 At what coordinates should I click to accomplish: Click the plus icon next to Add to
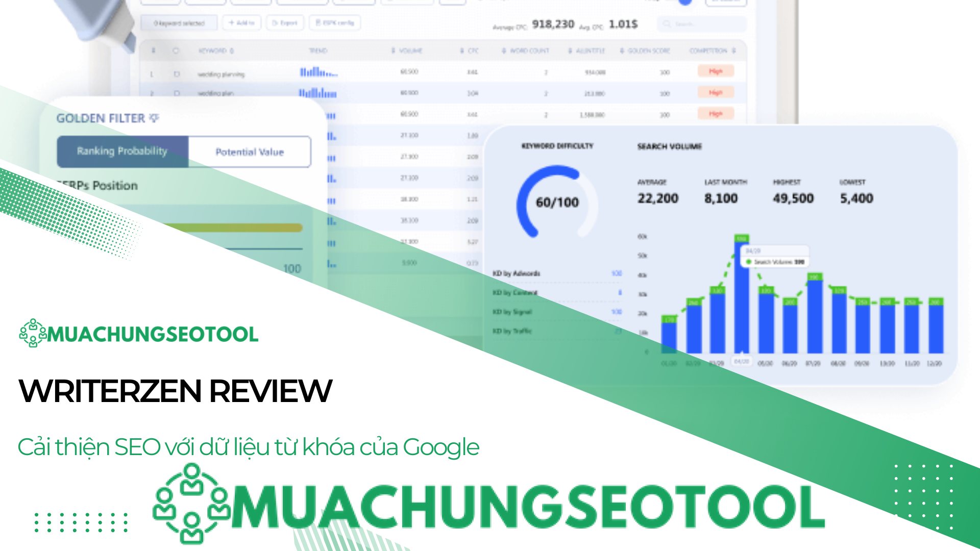pos(231,22)
